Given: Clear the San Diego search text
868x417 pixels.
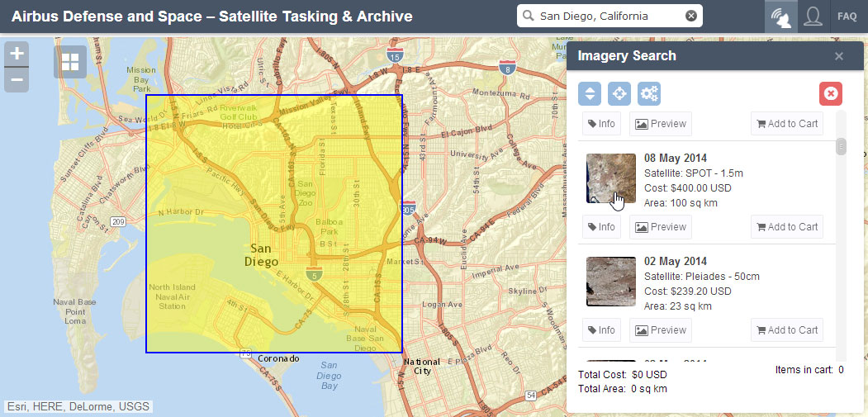Looking at the screenshot, I should (691, 16).
